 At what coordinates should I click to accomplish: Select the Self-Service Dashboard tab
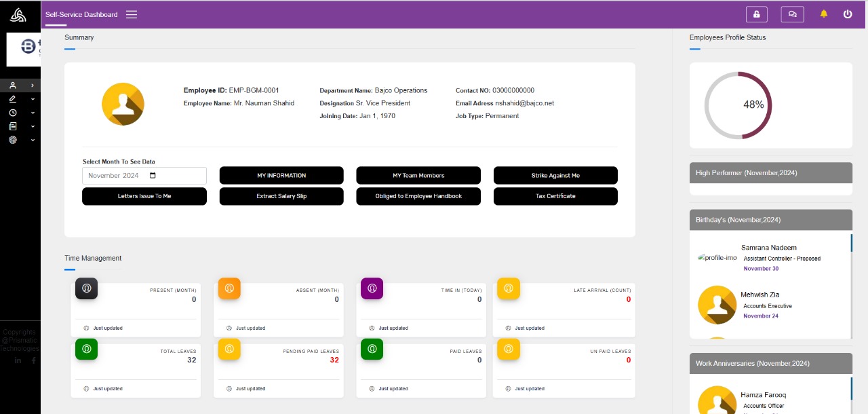click(x=81, y=14)
